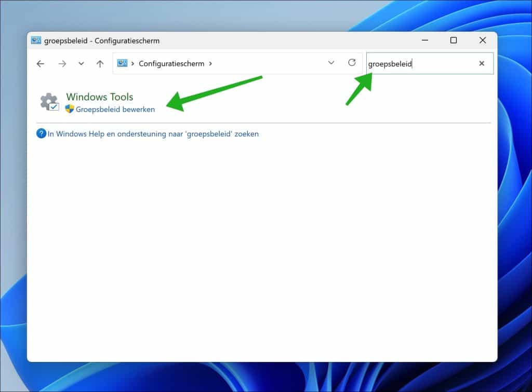Click the blue help question mark icon
This screenshot has width=532, height=392.
coord(41,133)
